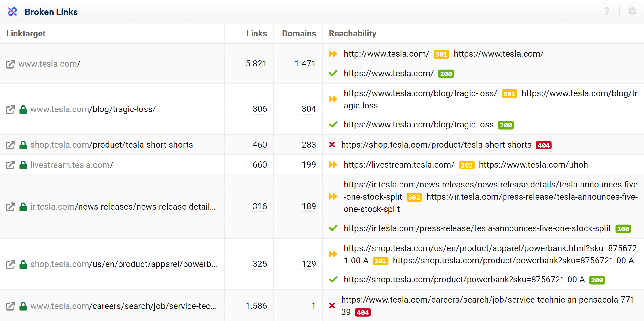Click red X icon for tesla-short-shorts 404
This screenshot has height=321, width=644.
tap(332, 145)
